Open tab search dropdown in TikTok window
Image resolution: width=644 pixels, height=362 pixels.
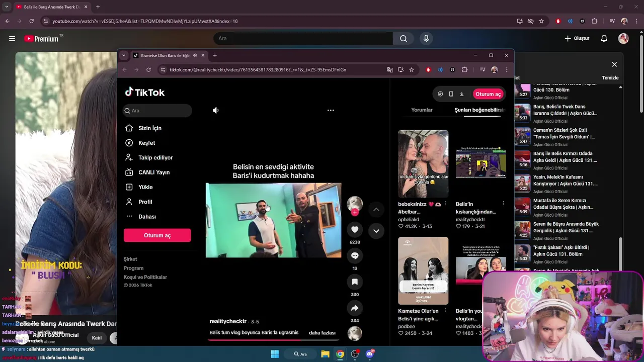pos(124,55)
